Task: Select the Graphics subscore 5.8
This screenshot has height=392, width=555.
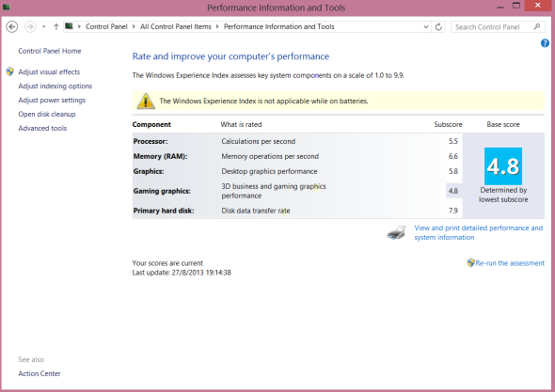Action: coord(453,171)
